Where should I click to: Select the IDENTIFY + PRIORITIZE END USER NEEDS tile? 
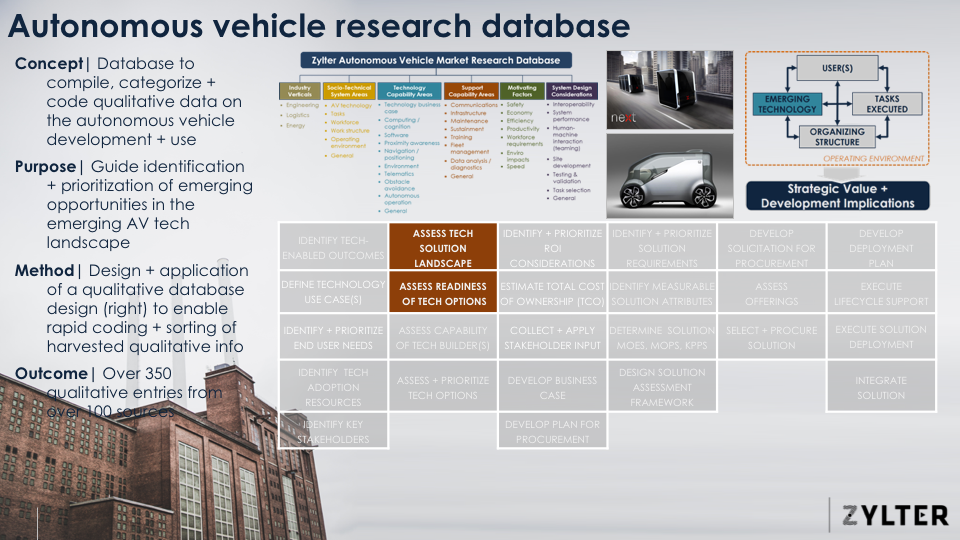pos(333,336)
